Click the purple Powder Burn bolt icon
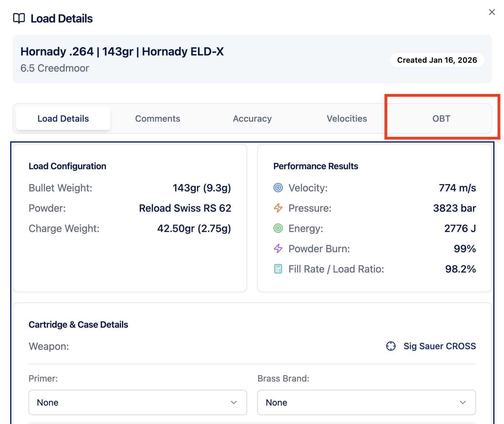 (278, 249)
